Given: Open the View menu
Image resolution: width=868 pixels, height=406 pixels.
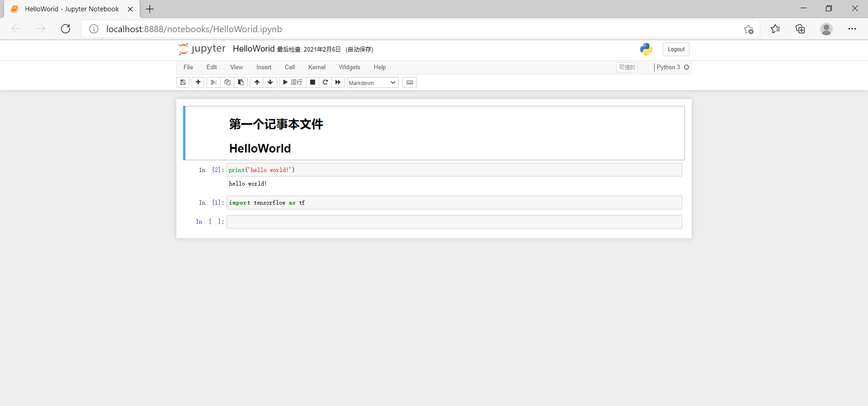Looking at the screenshot, I should coord(236,67).
